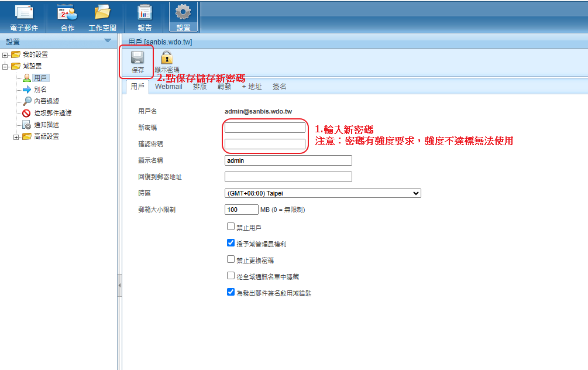Image resolution: width=588 pixels, height=370 pixels.
Task: Click the 顯示密碼 show password lock icon
Action: point(167,58)
